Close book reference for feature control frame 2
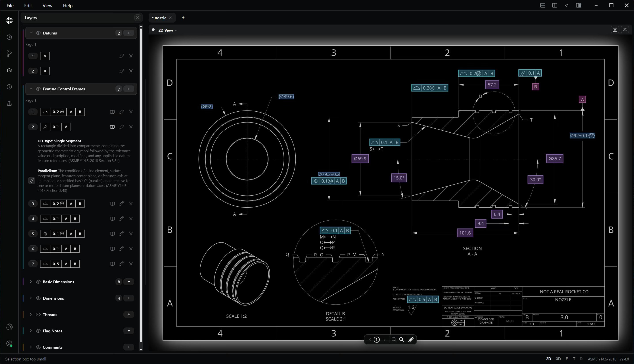Viewport: 634px width, 364px height. (112, 127)
